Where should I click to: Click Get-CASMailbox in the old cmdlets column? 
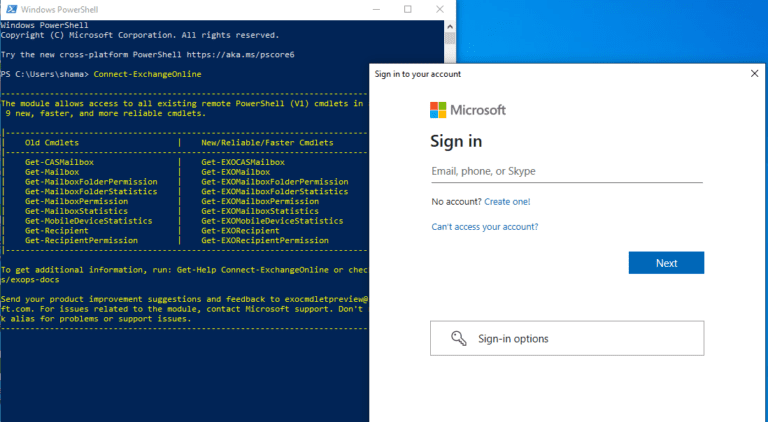[x=59, y=161]
